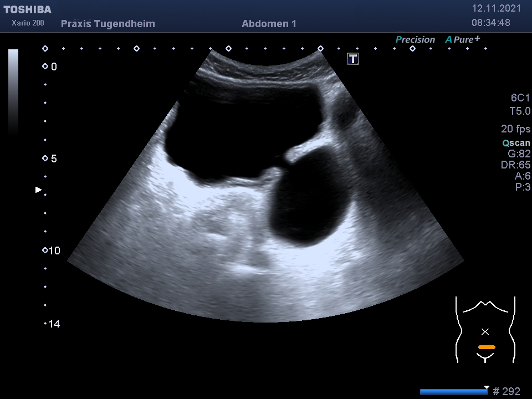Image resolution: width=532 pixels, height=399 pixels.
Task: Click the orange probe indicator on body marker
Action: tap(487, 347)
